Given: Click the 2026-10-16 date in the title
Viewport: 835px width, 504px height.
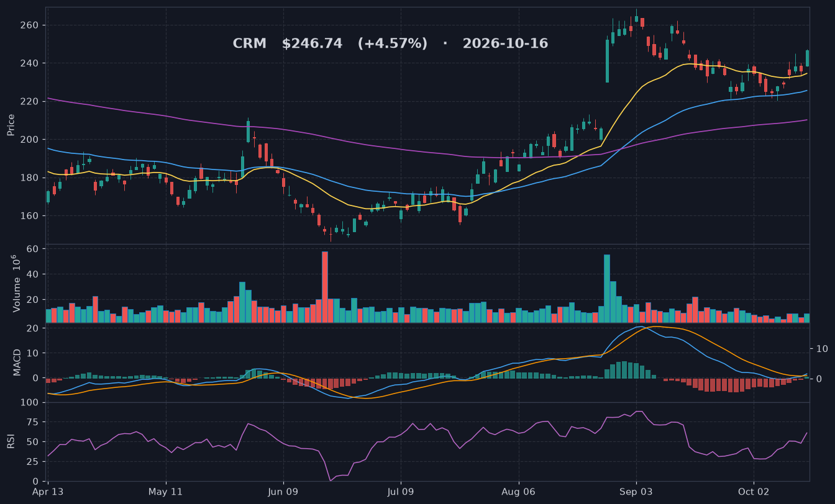Looking at the screenshot, I should click(x=505, y=44).
